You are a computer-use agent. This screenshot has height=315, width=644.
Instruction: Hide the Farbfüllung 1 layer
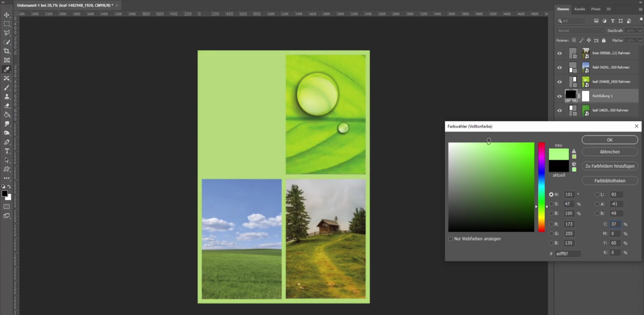pos(560,96)
